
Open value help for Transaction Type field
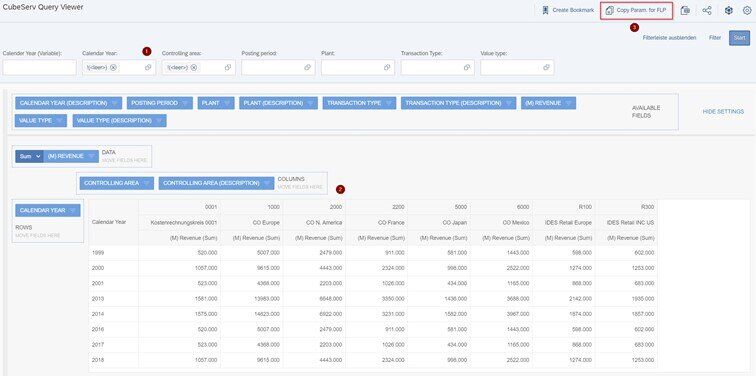tap(467, 67)
